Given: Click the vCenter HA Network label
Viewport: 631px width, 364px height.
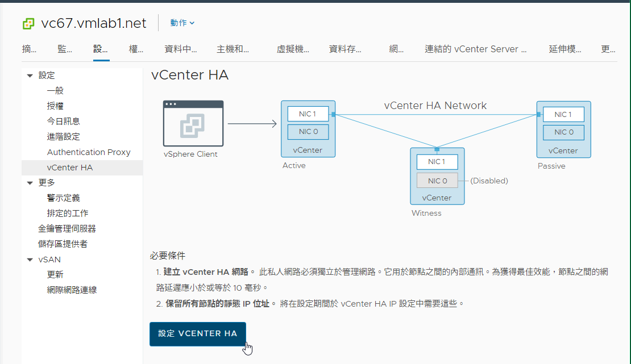Looking at the screenshot, I should 435,106.
